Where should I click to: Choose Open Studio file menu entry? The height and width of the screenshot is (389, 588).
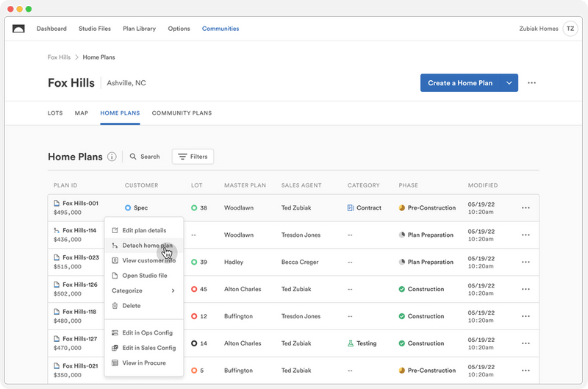tap(144, 276)
